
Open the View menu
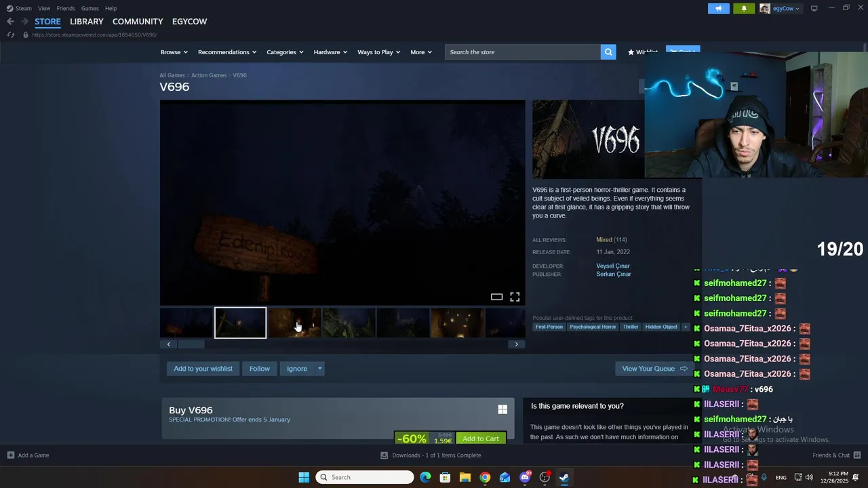(x=44, y=8)
